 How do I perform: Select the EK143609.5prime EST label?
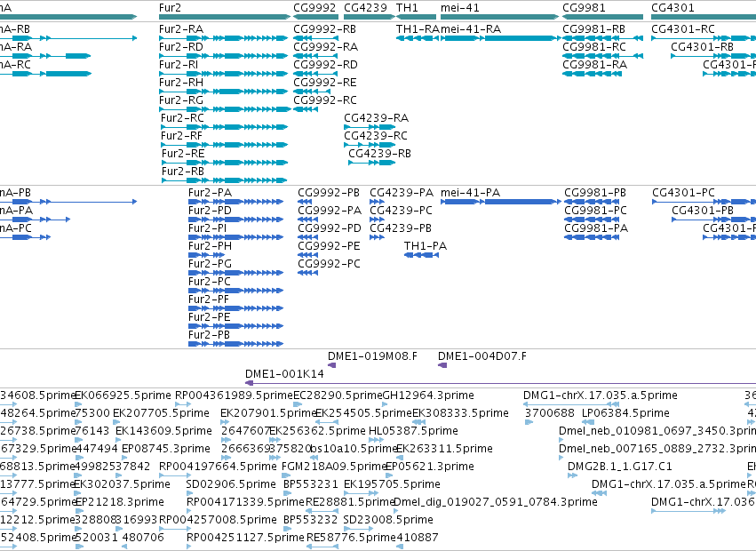click(x=164, y=431)
